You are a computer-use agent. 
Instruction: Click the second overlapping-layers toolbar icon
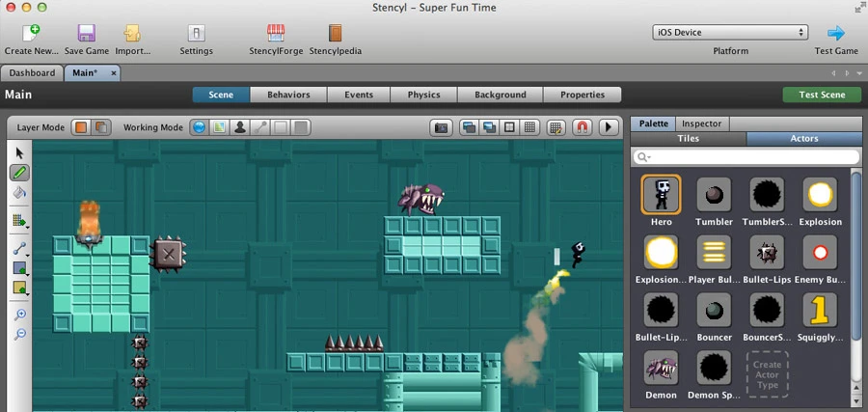coord(489,127)
